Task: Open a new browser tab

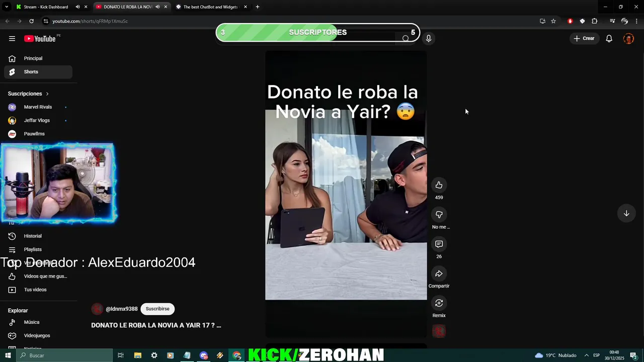Action: [257, 7]
